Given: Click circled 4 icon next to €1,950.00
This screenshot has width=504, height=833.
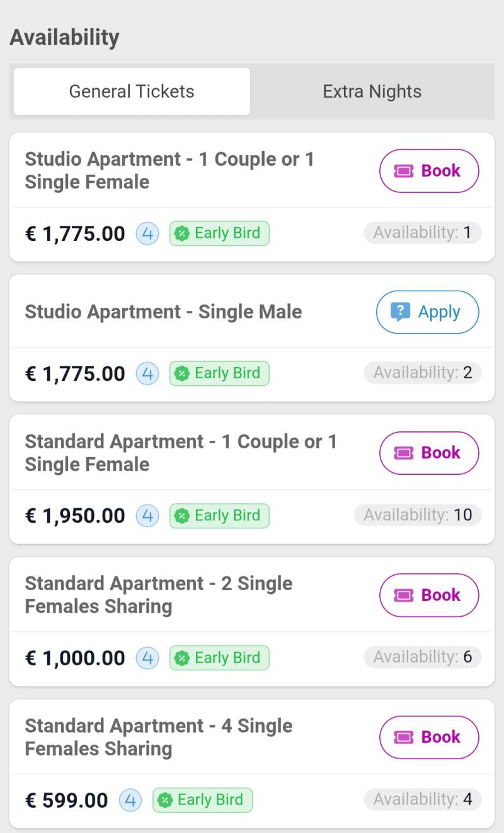Looking at the screenshot, I should point(147,516).
